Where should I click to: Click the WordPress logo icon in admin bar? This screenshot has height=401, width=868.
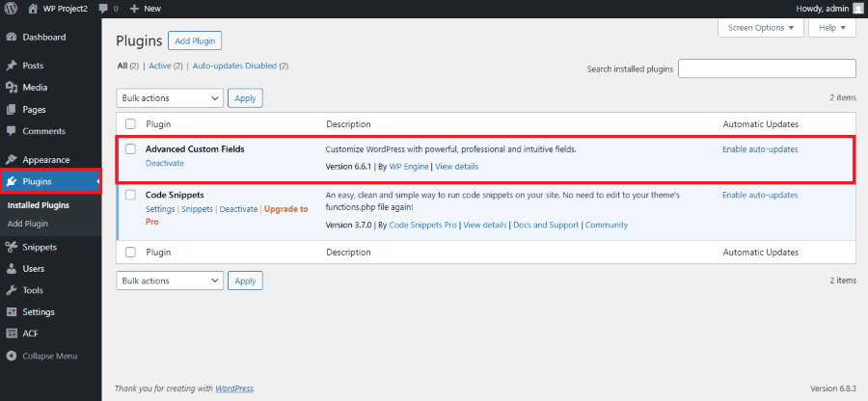[x=12, y=9]
